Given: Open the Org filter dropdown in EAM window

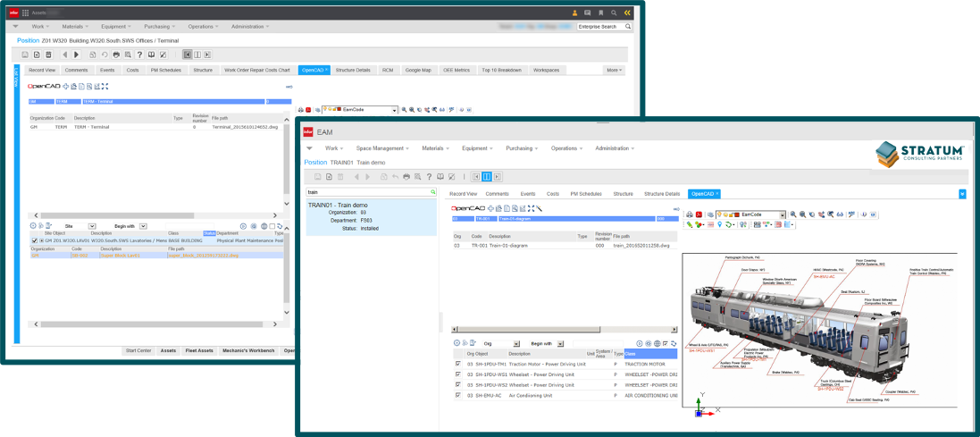Looking at the screenshot, I should click(x=516, y=344).
